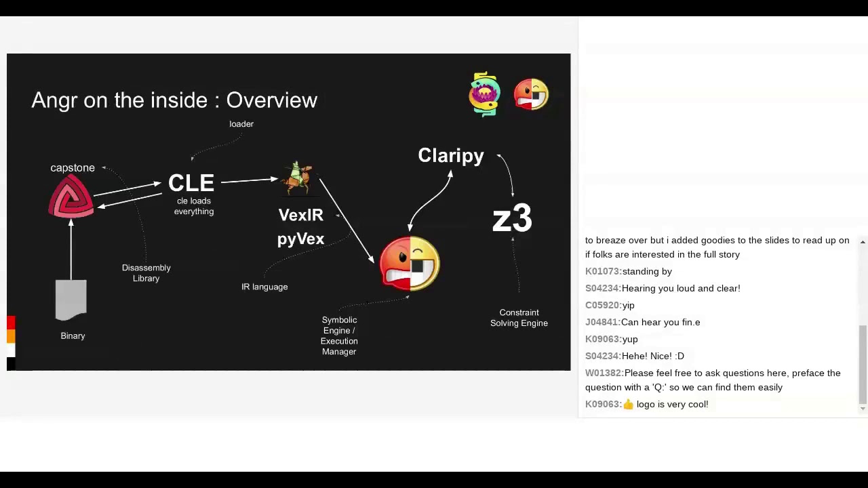Click 'cle loads everything' caption
This screenshot has width=868, height=488.
[x=194, y=206]
